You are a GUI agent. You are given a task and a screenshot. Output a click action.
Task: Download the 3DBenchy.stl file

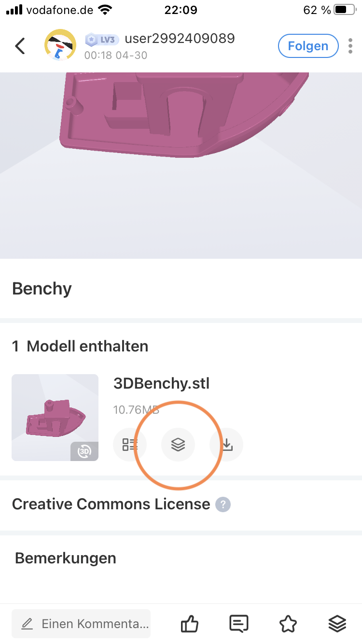point(226,444)
